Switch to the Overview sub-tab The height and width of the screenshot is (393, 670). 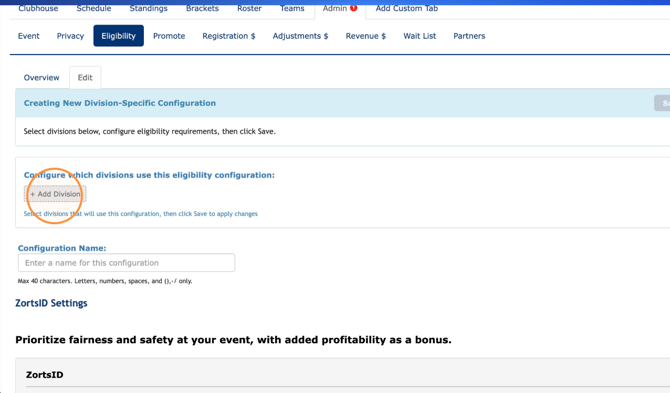point(41,78)
